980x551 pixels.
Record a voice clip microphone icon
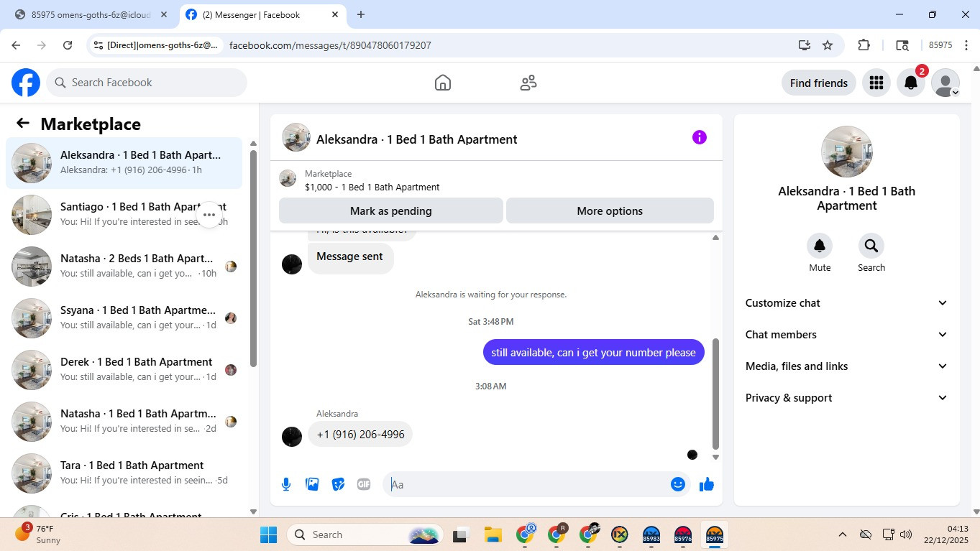(286, 484)
